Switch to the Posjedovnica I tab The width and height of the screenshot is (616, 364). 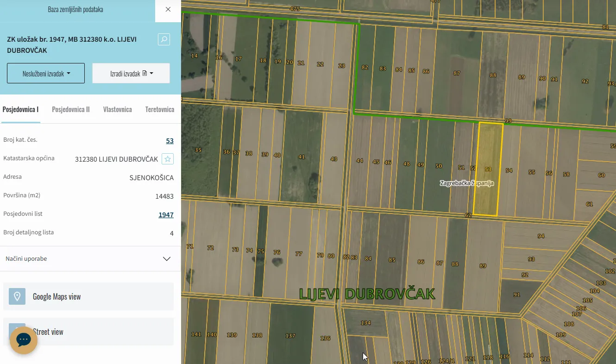pyautogui.click(x=20, y=110)
